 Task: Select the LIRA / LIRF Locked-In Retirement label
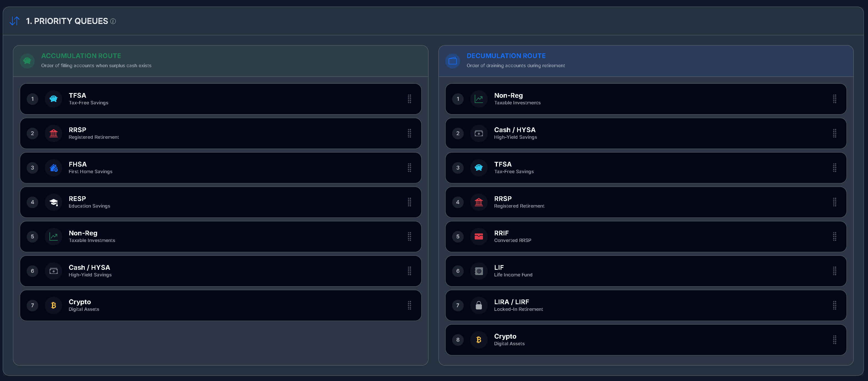[519, 305]
